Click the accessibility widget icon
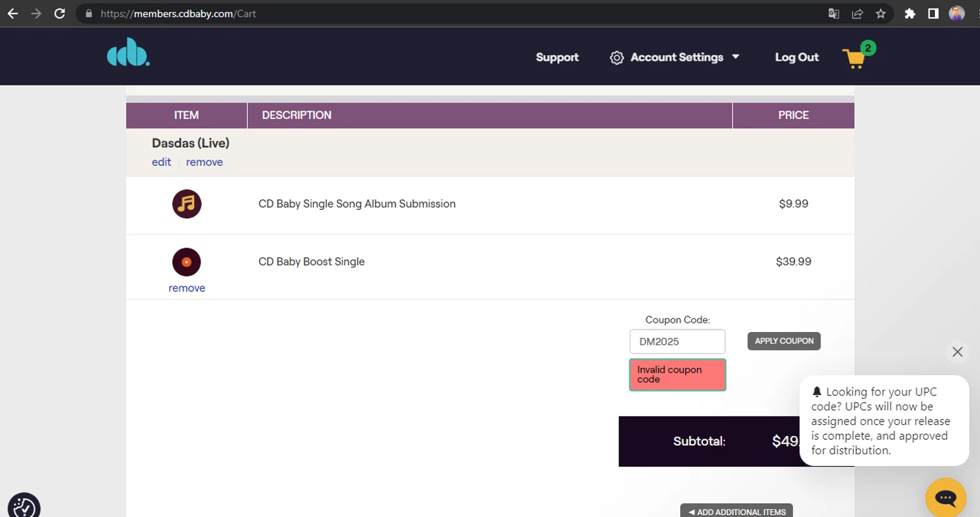Image resolution: width=980 pixels, height=517 pixels. tap(24, 507)
